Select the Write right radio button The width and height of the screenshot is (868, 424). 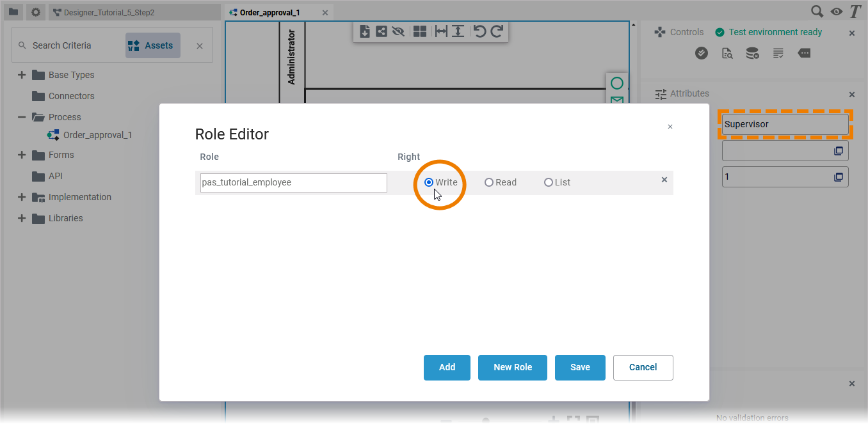[x=429, y=182]
